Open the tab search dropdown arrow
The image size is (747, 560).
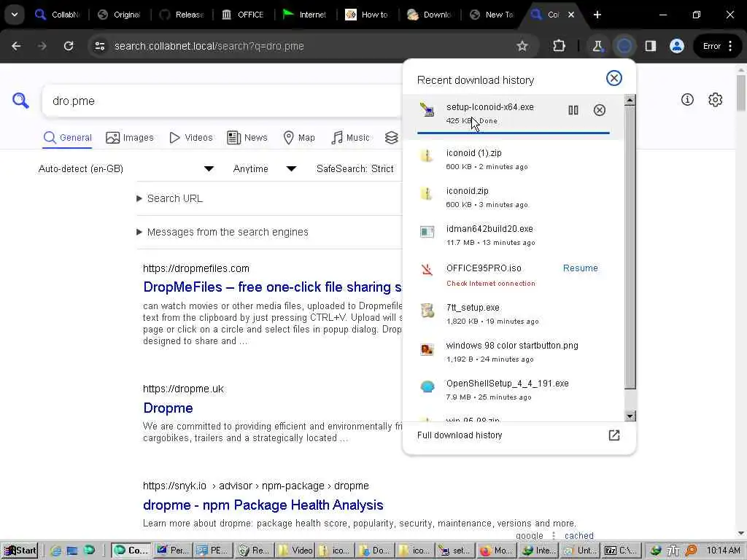15,15
